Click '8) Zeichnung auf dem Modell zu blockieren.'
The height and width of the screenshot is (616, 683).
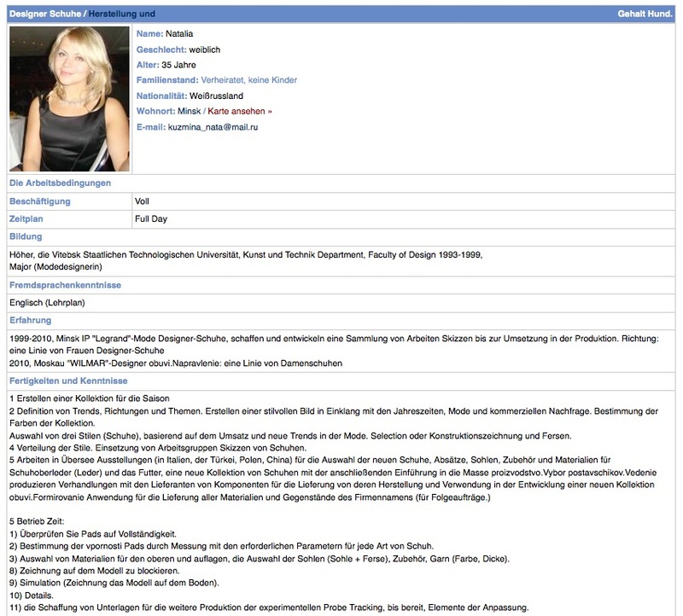pyautogui.click(x=94, y=571)
